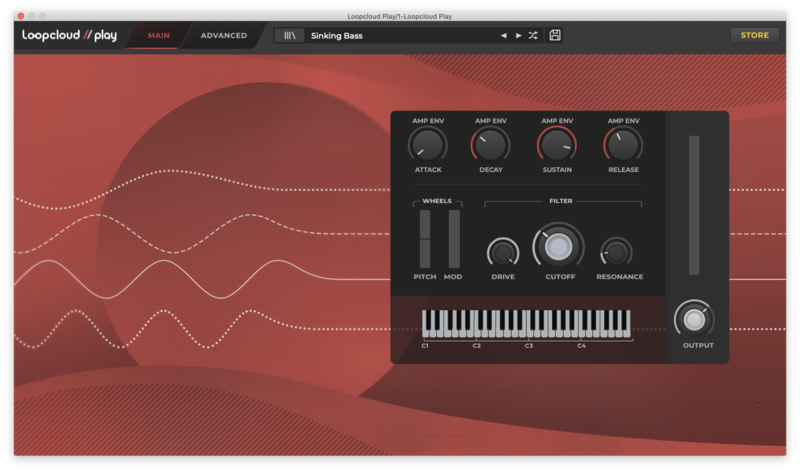
Task: Shuffle to a random preset
Action: (x=533, y=36)
